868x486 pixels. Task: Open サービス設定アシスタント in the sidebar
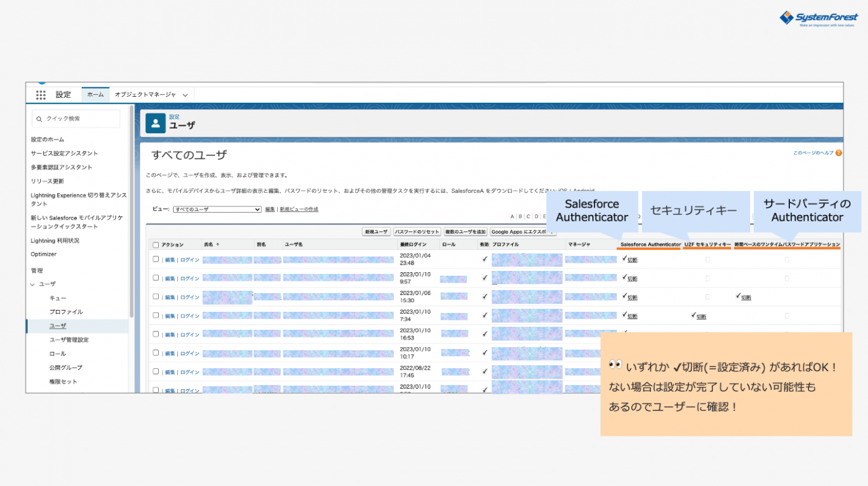pos(64,153)
